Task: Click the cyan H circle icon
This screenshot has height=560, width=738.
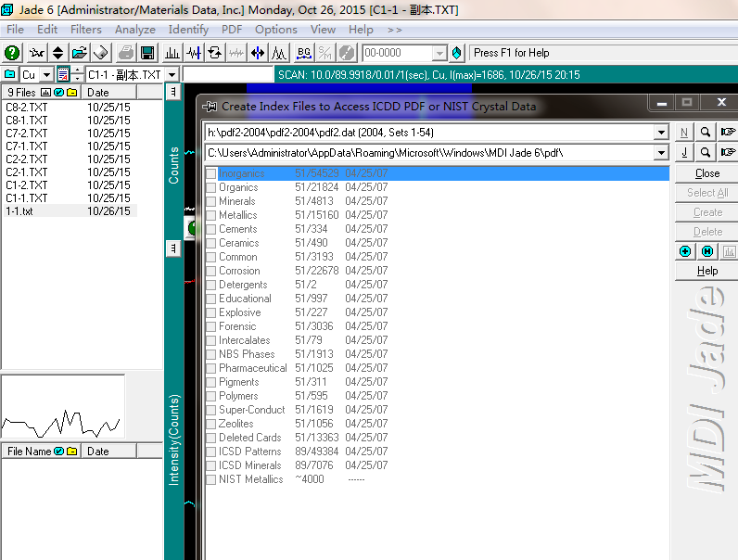Action: (706, 251)
